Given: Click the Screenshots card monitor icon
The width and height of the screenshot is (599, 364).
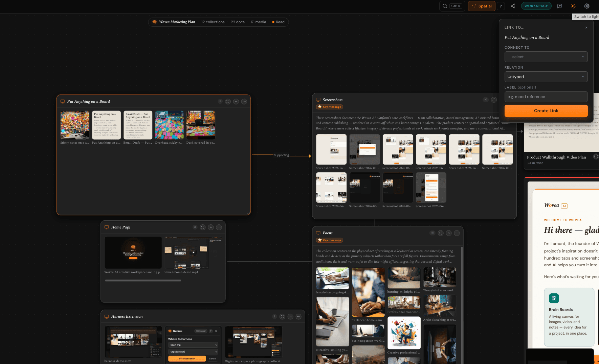Looking at the screenshot, I should point(318,100).
